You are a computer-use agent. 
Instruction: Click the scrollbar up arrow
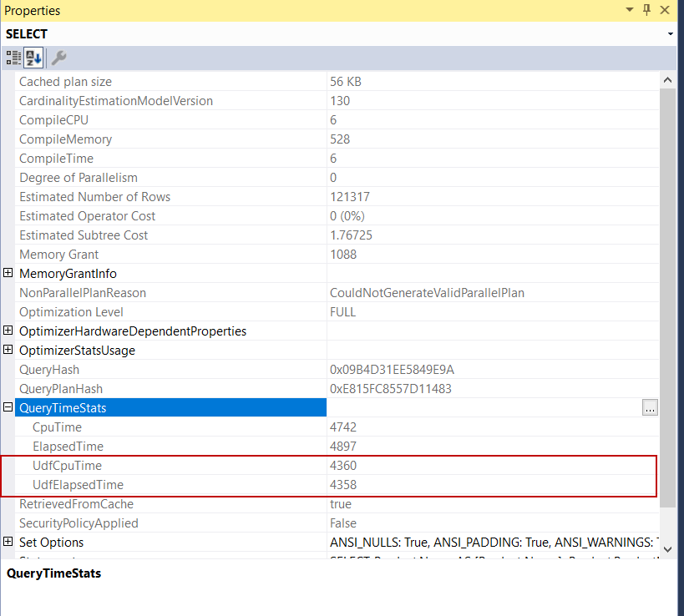pyautogui.click(x=667, y=80)
